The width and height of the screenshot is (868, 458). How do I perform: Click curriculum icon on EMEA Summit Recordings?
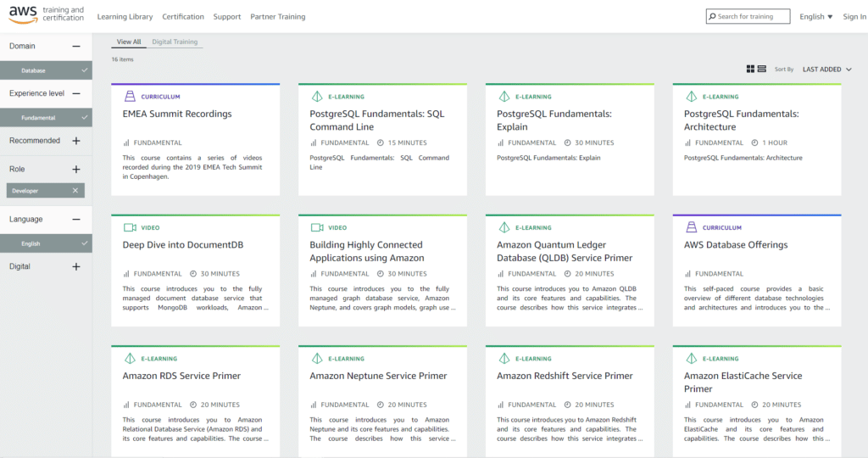point(130,97)
